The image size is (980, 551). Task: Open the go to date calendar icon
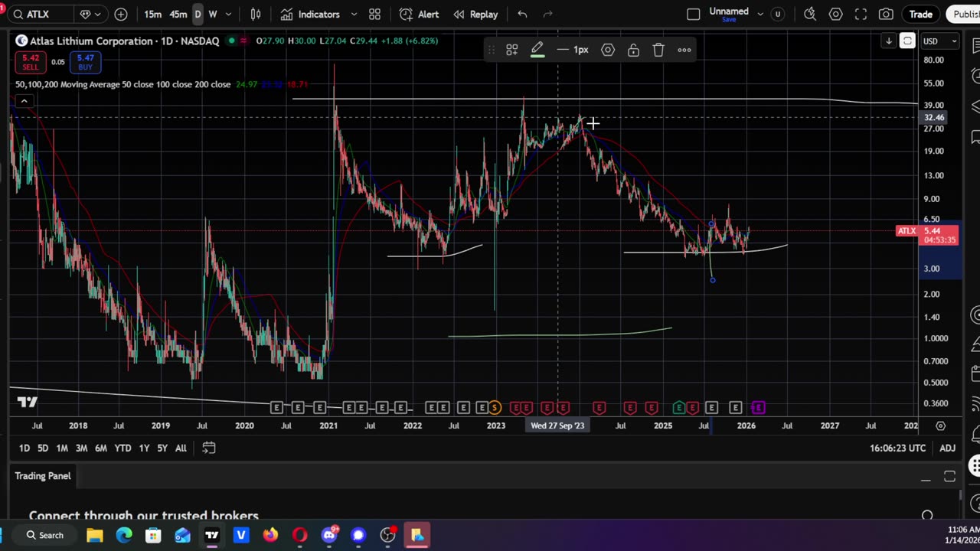click(x=208, y=448)
